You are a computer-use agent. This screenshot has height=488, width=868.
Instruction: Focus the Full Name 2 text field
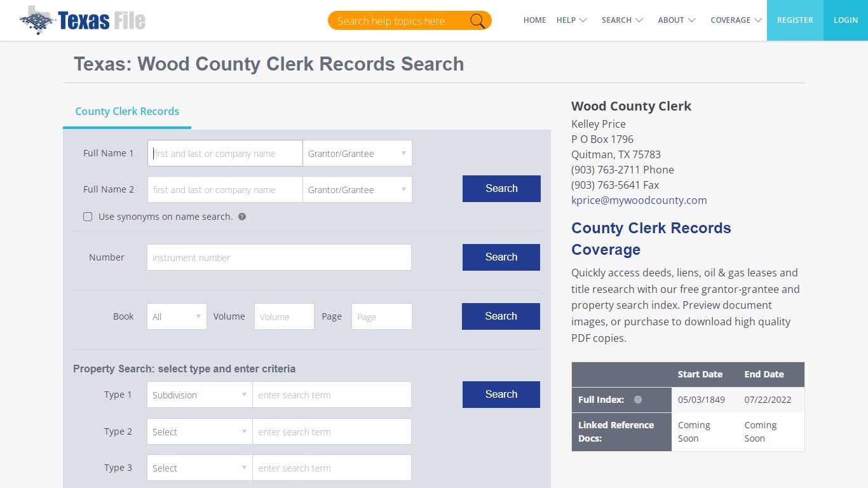(x=225, y=189)
